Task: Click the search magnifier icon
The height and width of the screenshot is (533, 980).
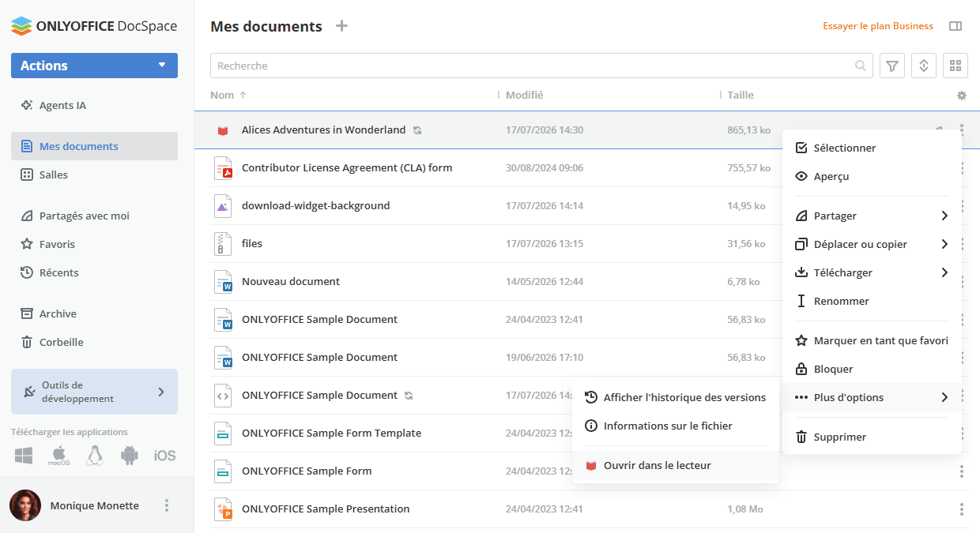Action: click(861, 66)
